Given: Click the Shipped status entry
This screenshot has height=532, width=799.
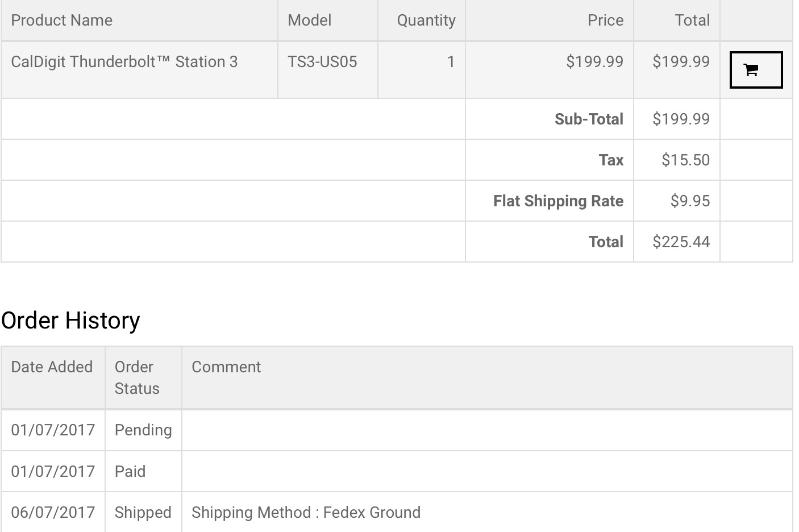Looking at the screenshot, I should pos(143,512).
